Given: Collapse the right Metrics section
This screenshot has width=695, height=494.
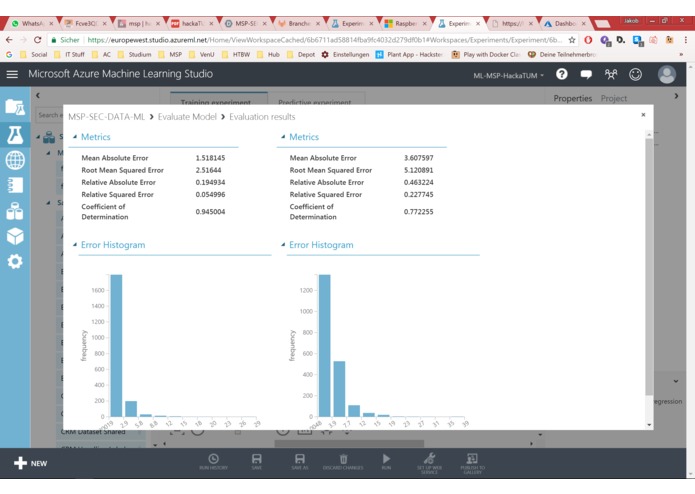Looking at the screenshot, I should point(283,137).
